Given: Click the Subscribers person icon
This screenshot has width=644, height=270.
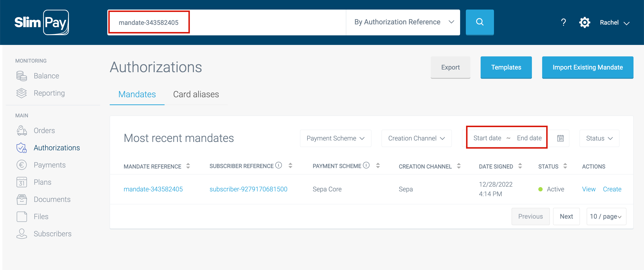Looking at the screenshot, I should point(21,234).
